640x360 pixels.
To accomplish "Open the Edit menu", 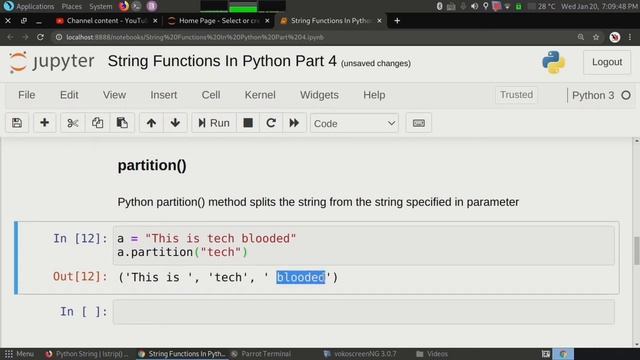I will click(69, 95).
